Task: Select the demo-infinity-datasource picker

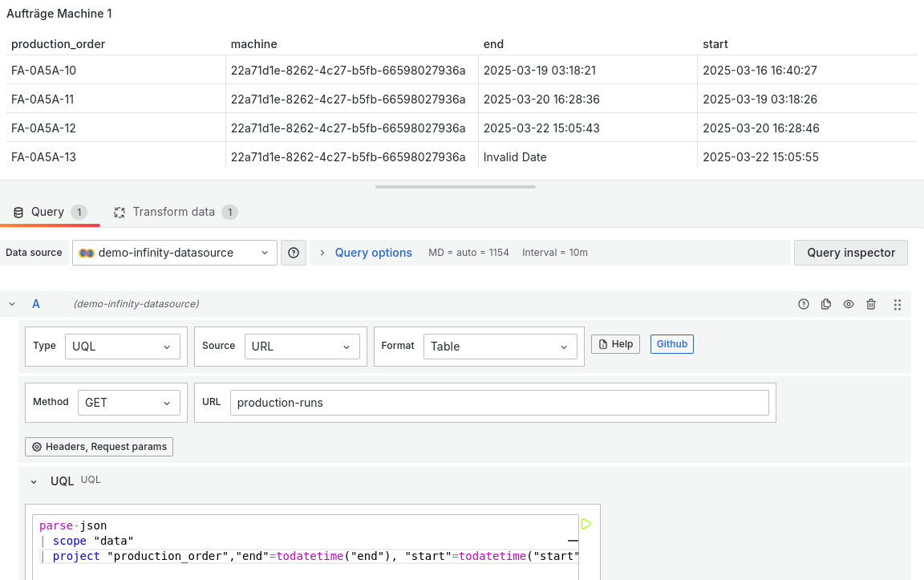Action: click(x=175, y=253)
